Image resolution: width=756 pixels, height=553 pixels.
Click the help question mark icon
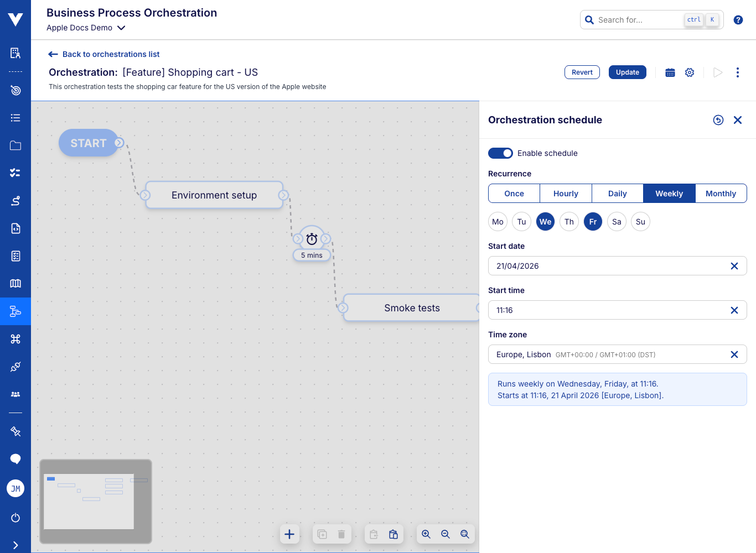pyautogui.click(x=738, y=20)
